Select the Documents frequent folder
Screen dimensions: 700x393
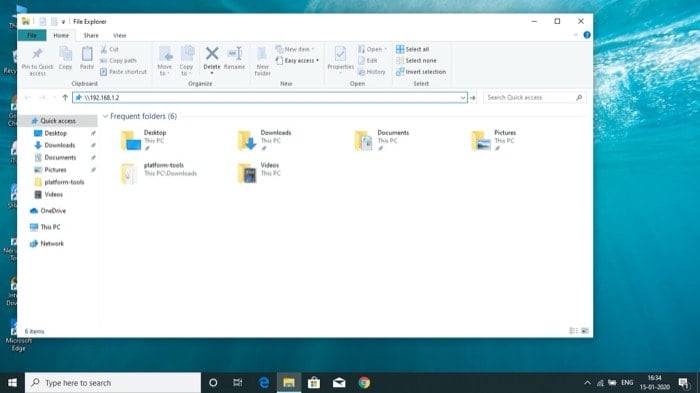click(x=383, y=140)
